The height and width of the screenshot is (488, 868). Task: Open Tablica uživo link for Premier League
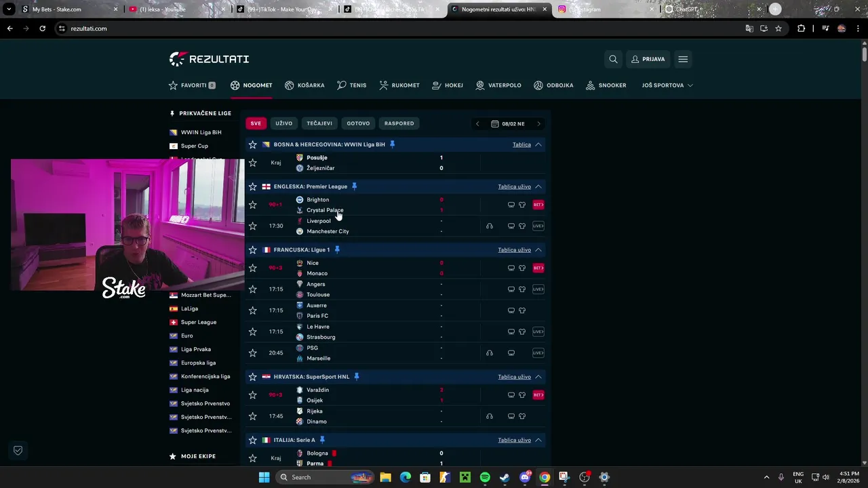pyautogui.click(x=514, y=186)
